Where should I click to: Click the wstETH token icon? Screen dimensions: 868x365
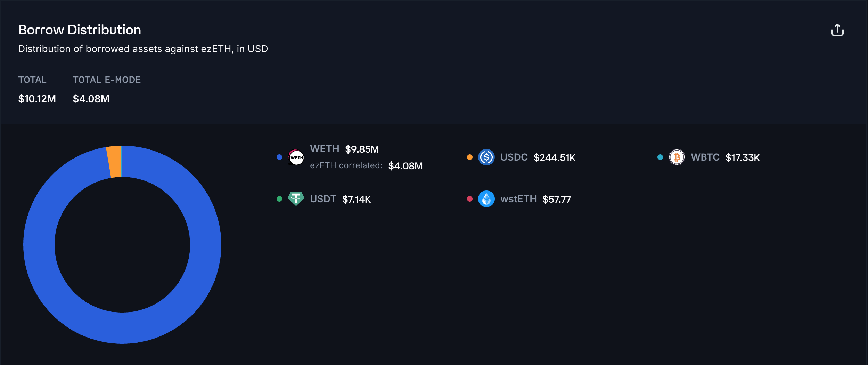tap(486, 199)
